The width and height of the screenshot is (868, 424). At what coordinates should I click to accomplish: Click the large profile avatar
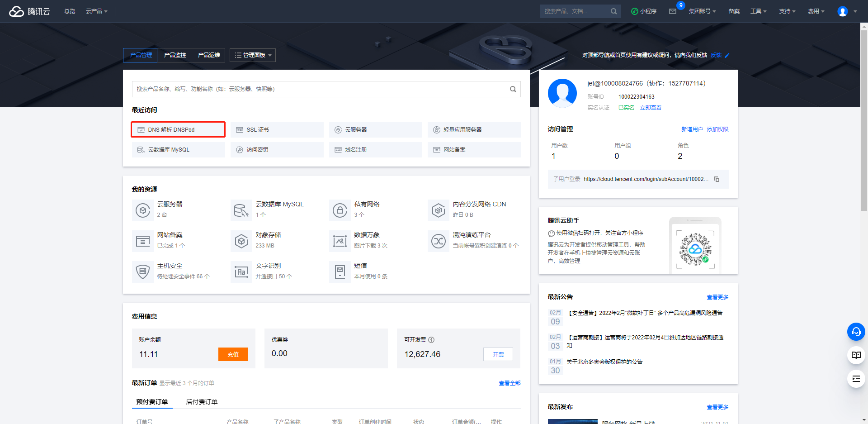tap(562, 93)
